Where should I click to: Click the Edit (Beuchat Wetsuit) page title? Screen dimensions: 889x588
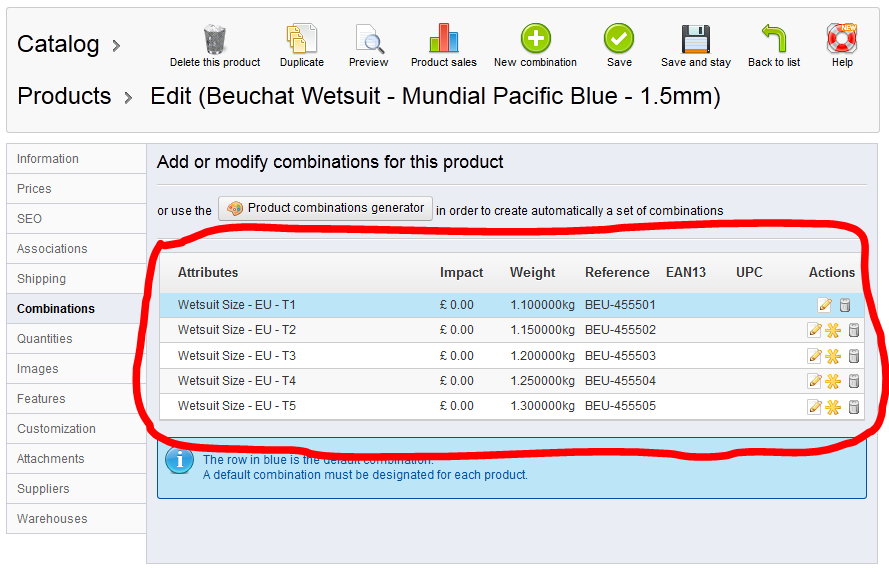coord(435,96)
